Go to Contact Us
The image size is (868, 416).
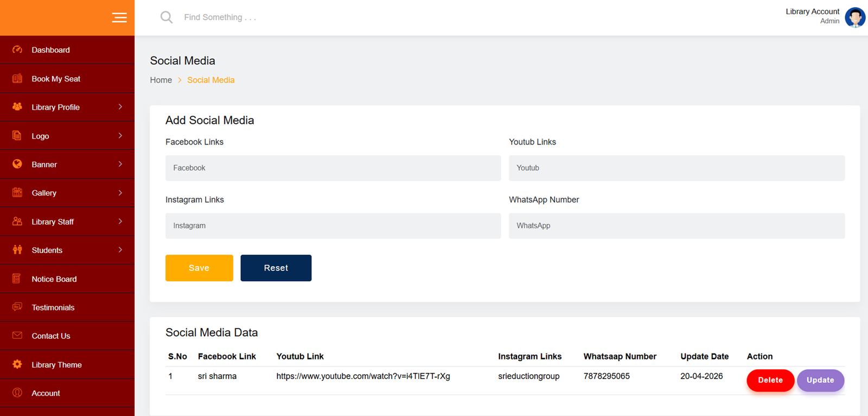click(67, 336)
